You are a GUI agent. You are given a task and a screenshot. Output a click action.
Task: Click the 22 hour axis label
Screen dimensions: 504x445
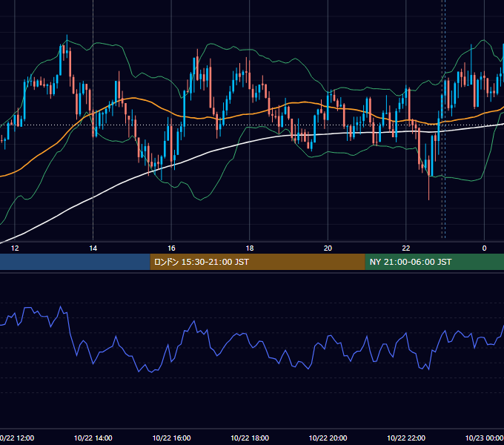(406, 248)
